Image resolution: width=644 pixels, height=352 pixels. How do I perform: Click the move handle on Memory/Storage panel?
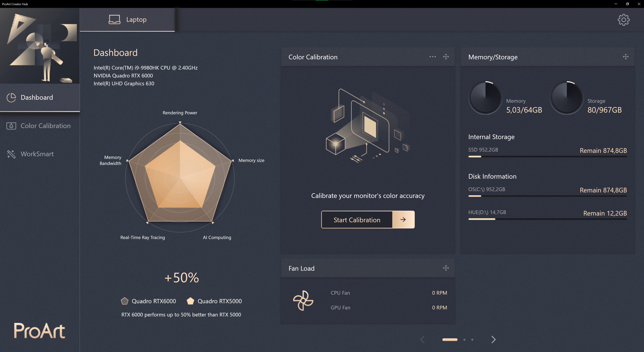626,57
